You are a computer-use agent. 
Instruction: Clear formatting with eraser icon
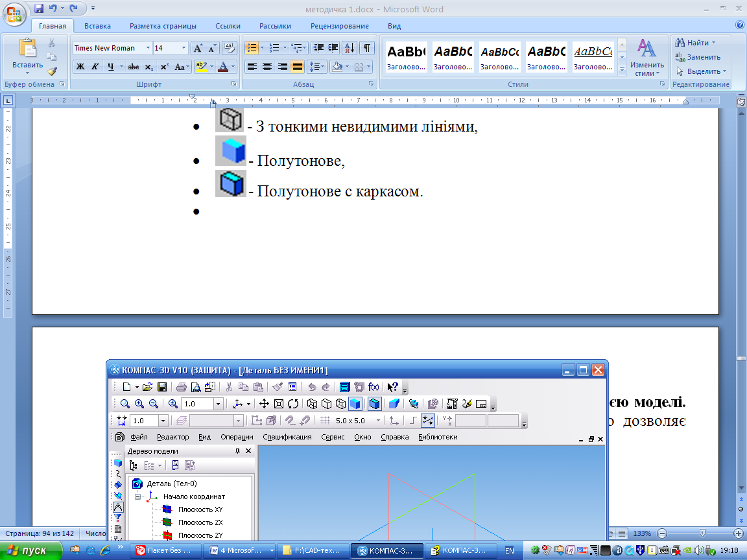[x=230, y=48]
